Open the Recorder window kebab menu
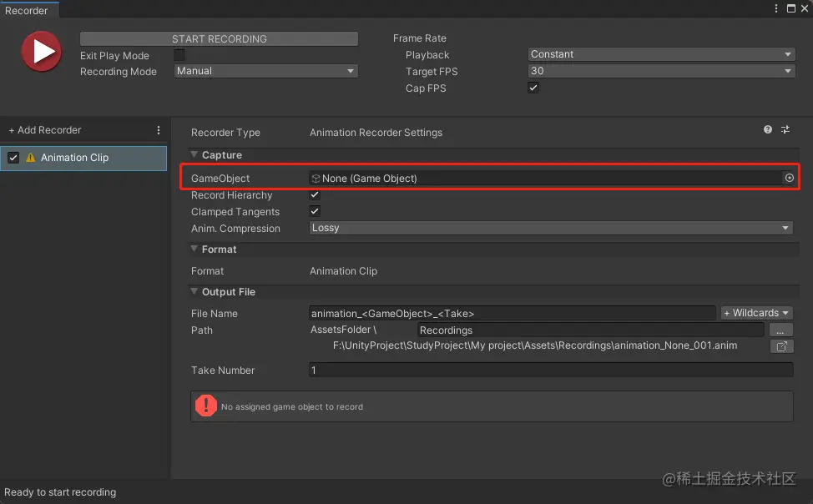This screenshot has width=813, height=504. coord(775,8)
